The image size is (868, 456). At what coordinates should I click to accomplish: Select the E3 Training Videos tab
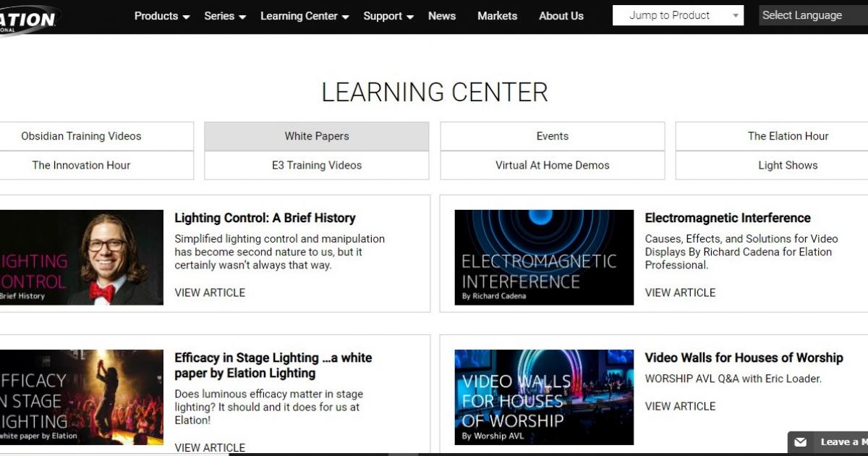[x=317, y=165]
